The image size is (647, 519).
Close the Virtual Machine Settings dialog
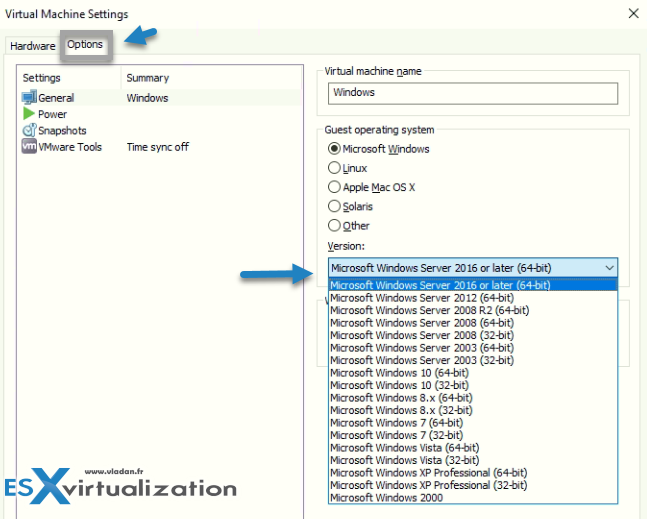[x=633, y=14]
